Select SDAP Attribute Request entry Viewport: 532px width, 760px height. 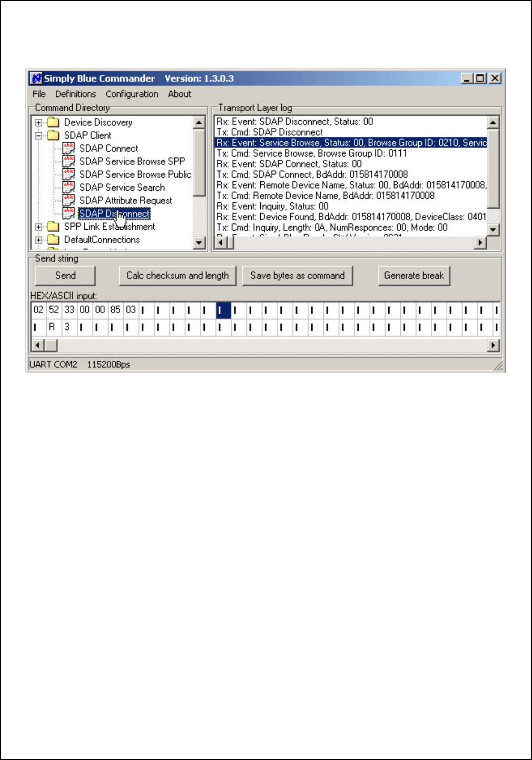126,200
